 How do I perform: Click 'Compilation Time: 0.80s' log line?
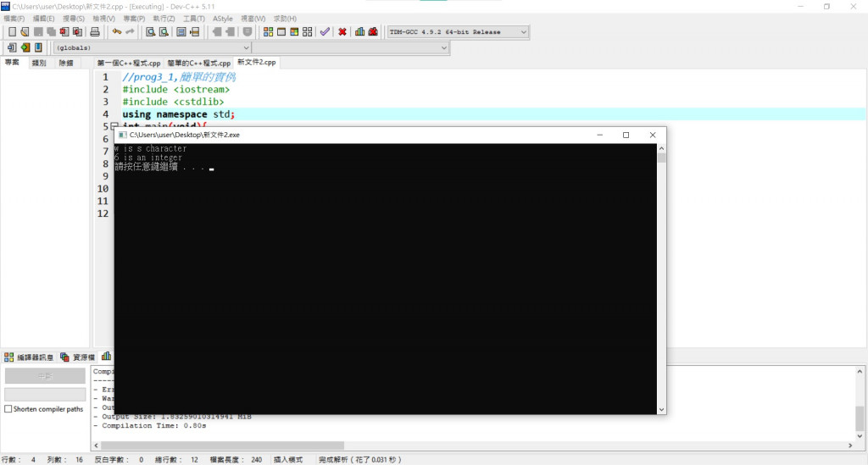(149, 426)
